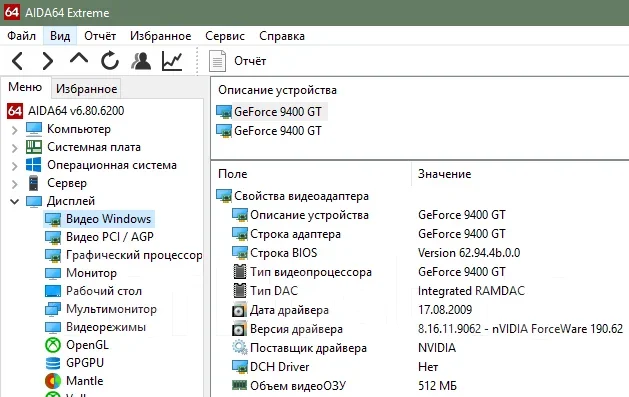Viewport: 629px width, 397px height.
Task: Go forward with the right arrow toolbar icon
Action: coord(48,61)
